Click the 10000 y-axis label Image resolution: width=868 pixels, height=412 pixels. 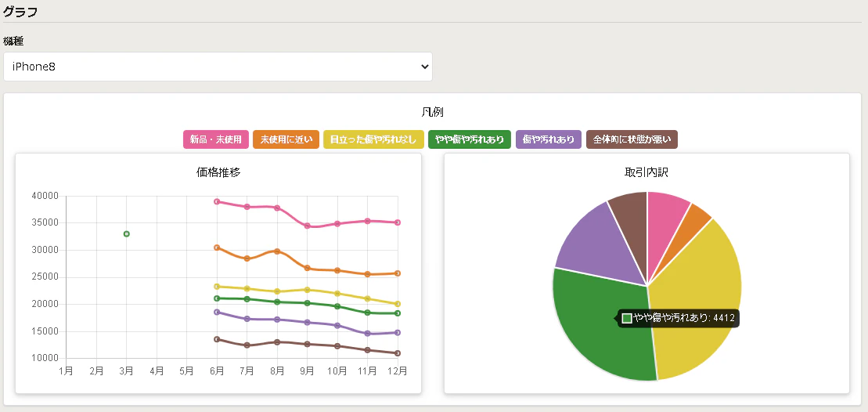46,358
